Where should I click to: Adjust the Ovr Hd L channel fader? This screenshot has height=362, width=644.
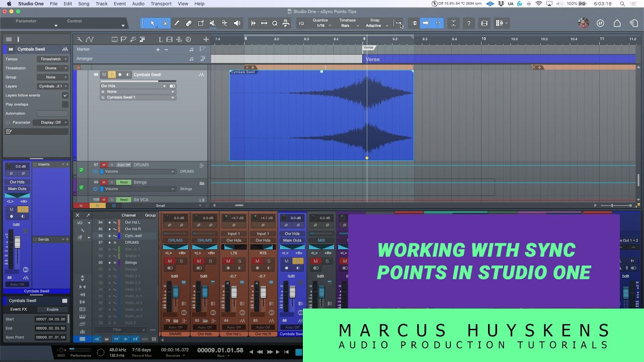click(233, 292)
